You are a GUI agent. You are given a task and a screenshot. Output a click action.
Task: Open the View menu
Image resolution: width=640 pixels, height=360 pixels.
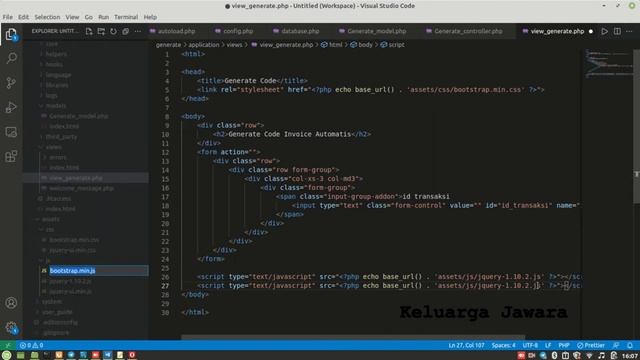[x=72, y=17]
